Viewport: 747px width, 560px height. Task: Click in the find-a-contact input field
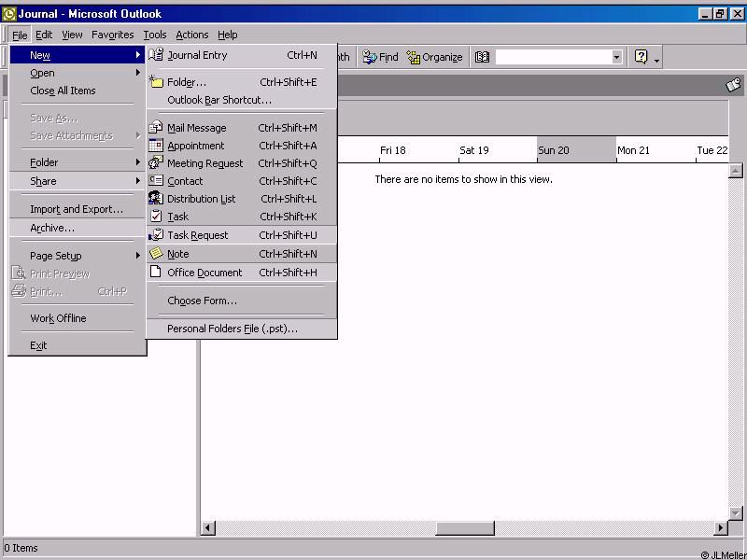pos(553,57)
